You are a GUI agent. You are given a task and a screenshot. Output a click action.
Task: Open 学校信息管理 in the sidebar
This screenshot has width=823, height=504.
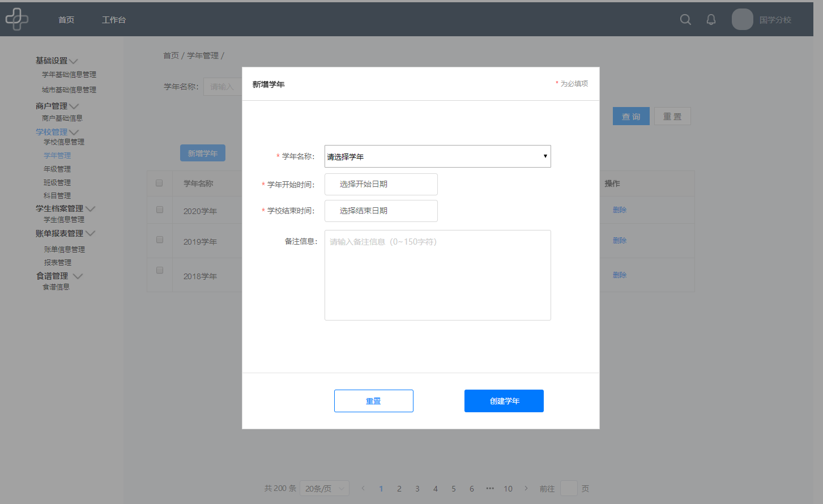(x=64, y=142)
